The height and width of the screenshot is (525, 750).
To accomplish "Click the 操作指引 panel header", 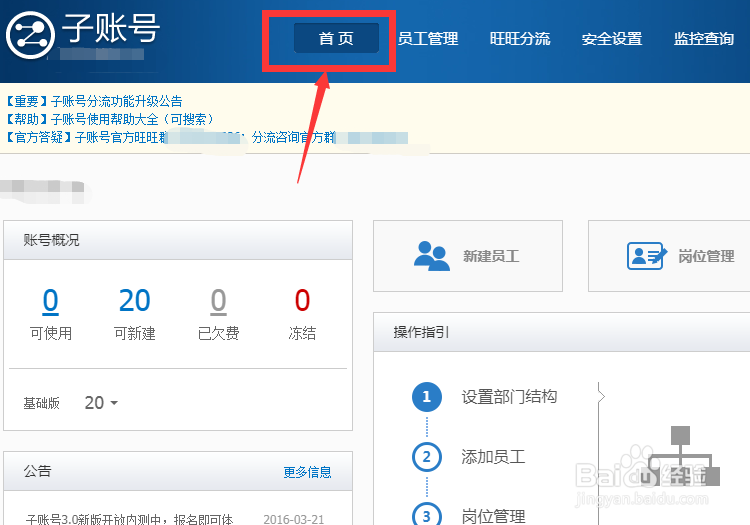I will [x=562, y=332].
